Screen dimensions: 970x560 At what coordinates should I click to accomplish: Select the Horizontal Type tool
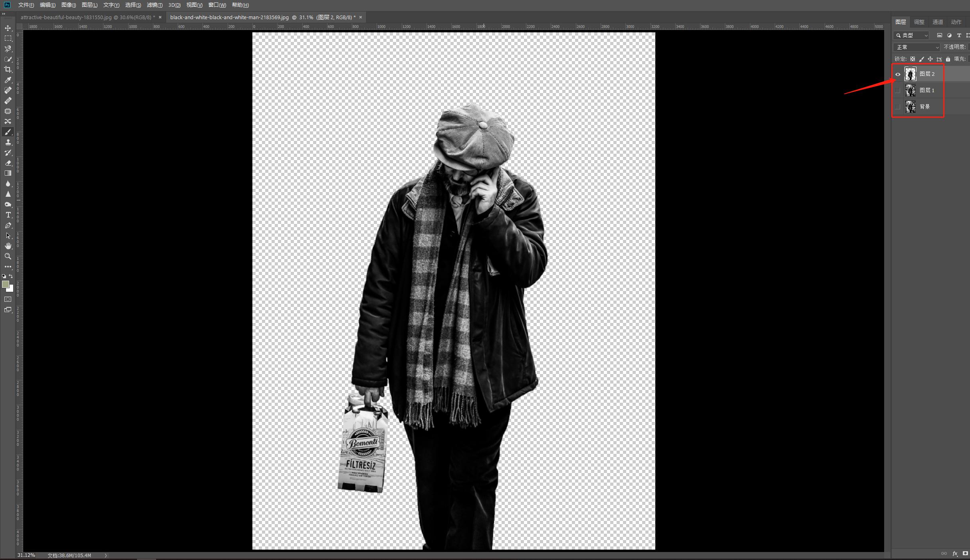tap(8, 215)
